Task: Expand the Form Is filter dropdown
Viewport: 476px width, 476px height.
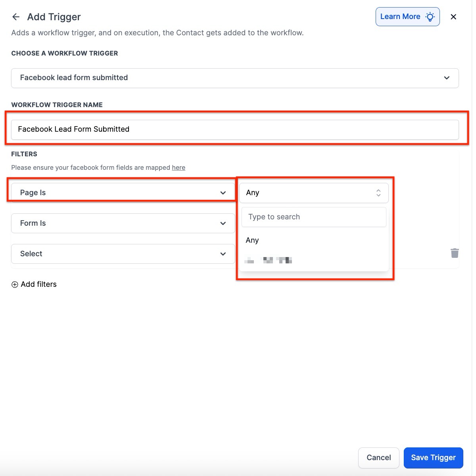Action: click(123, 223)
